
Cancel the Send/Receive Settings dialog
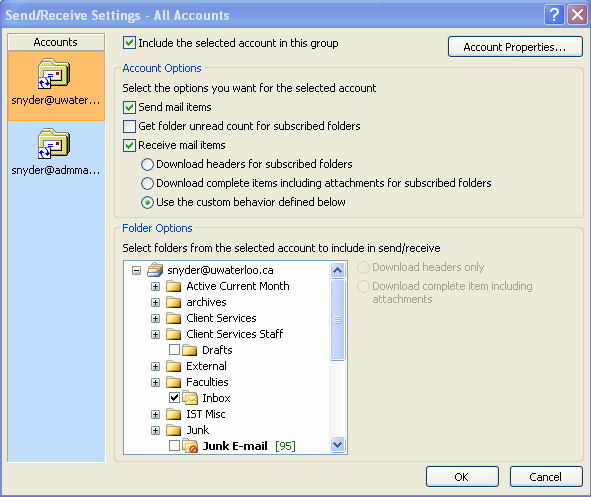pyautogui.click(x=546, y=477)
